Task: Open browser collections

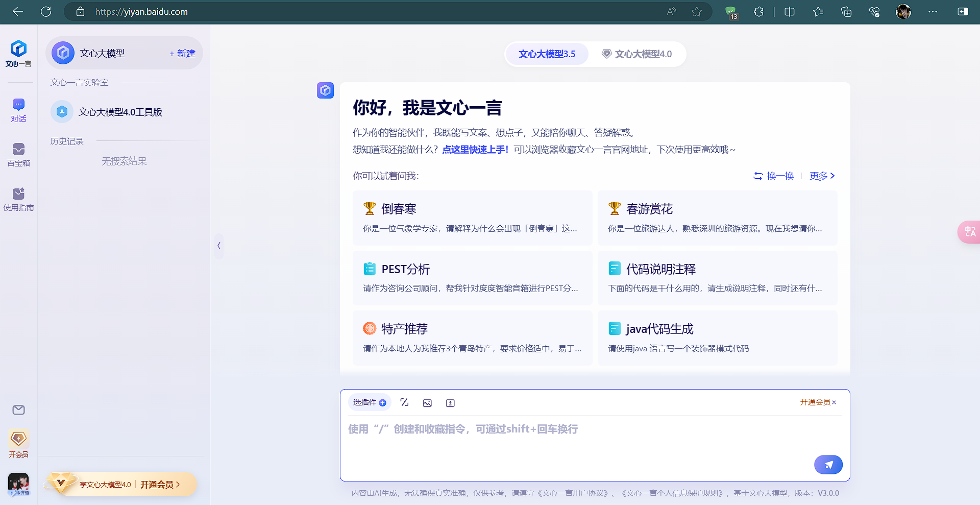Action: (x=846, y=12)
